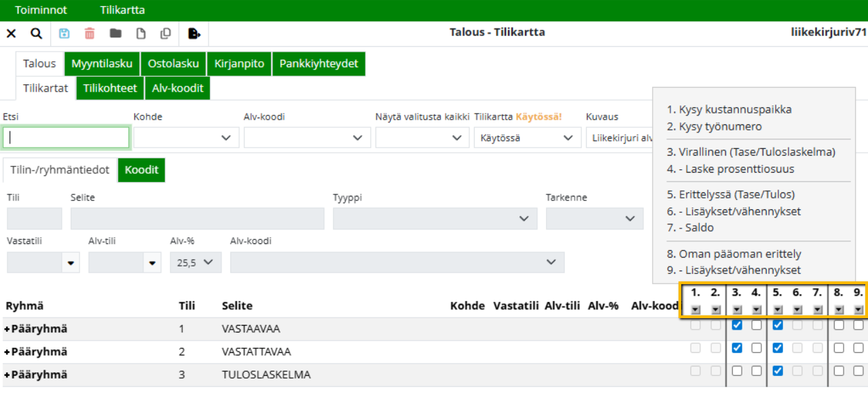Click the red trash delete icon
Image resolution: width=868 pixels, height=399 pixels.
(90, 33)
